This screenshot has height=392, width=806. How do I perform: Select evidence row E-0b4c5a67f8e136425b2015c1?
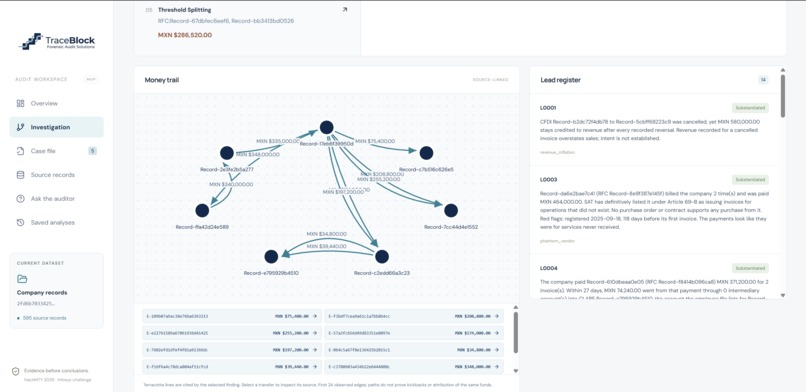(414, 350)
